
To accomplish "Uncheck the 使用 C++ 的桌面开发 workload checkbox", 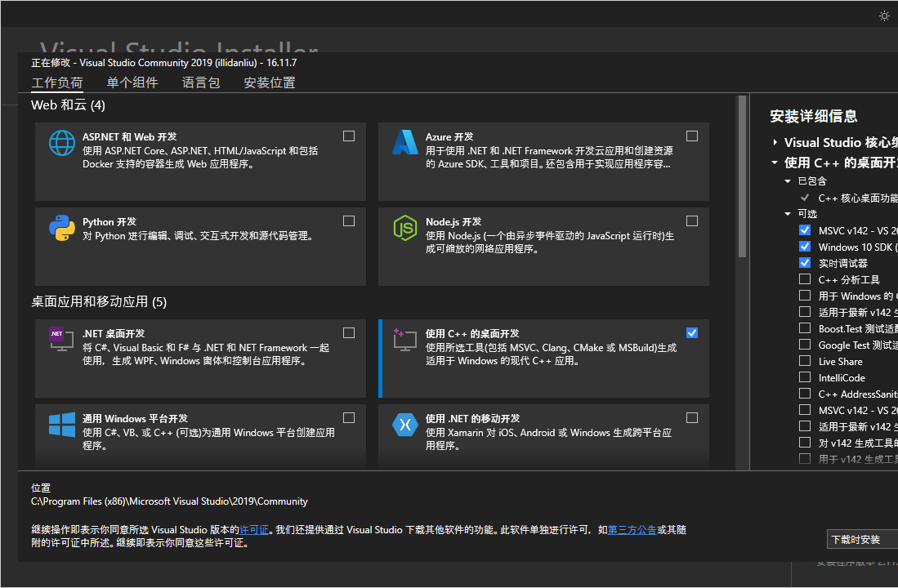I will click(x=692, y=333).
